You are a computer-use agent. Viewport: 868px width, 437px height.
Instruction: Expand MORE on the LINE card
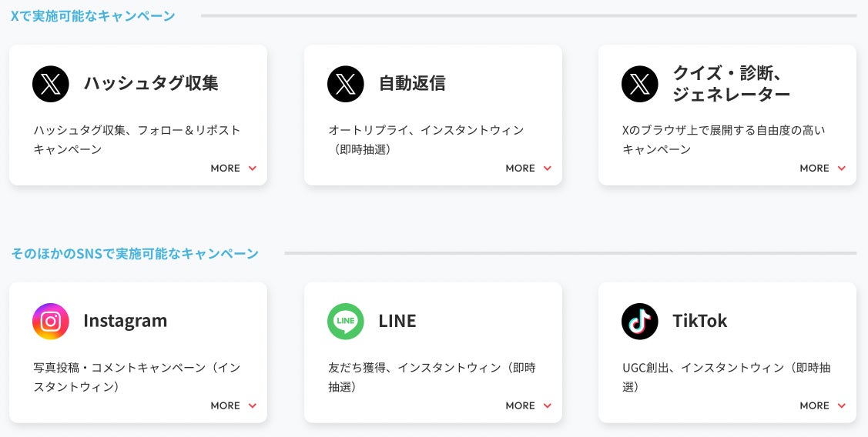click(x=528, y=405)
